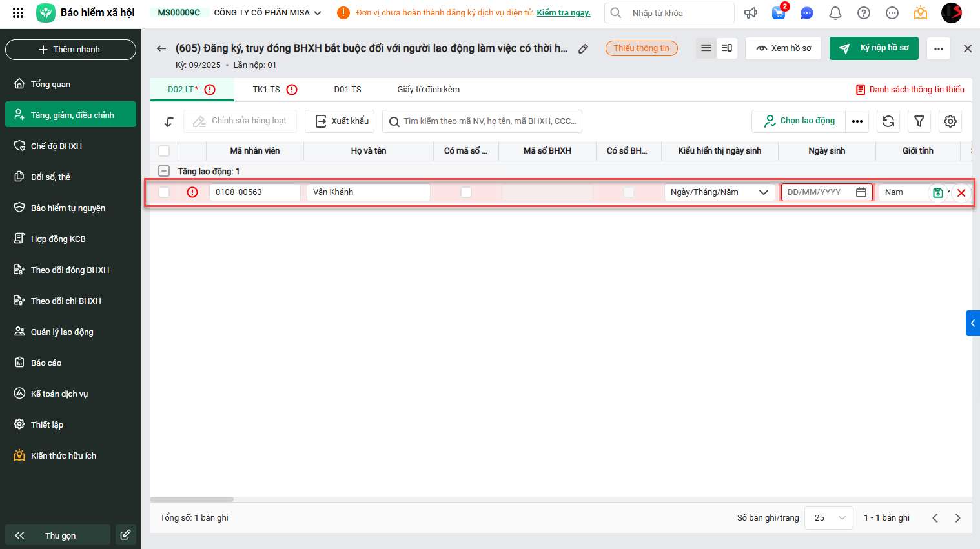This screenshot has width=980, height=549.
Task: Open Theo dõi đóng BHXH in the sidebar
Action: (70, 270)
